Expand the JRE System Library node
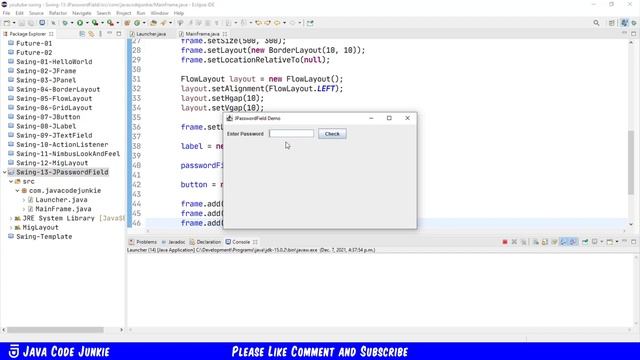 (x=11, y=218)
